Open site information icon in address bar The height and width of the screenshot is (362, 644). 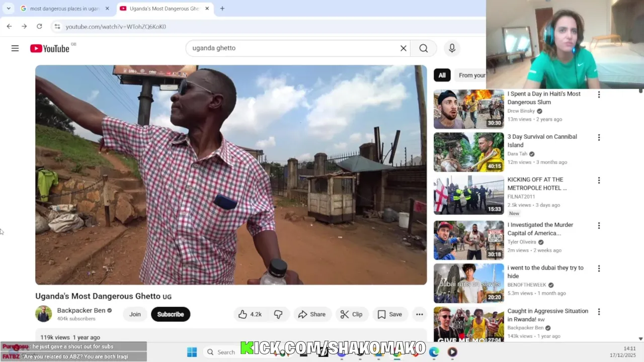pyautogui.click(x=57, y=27)
